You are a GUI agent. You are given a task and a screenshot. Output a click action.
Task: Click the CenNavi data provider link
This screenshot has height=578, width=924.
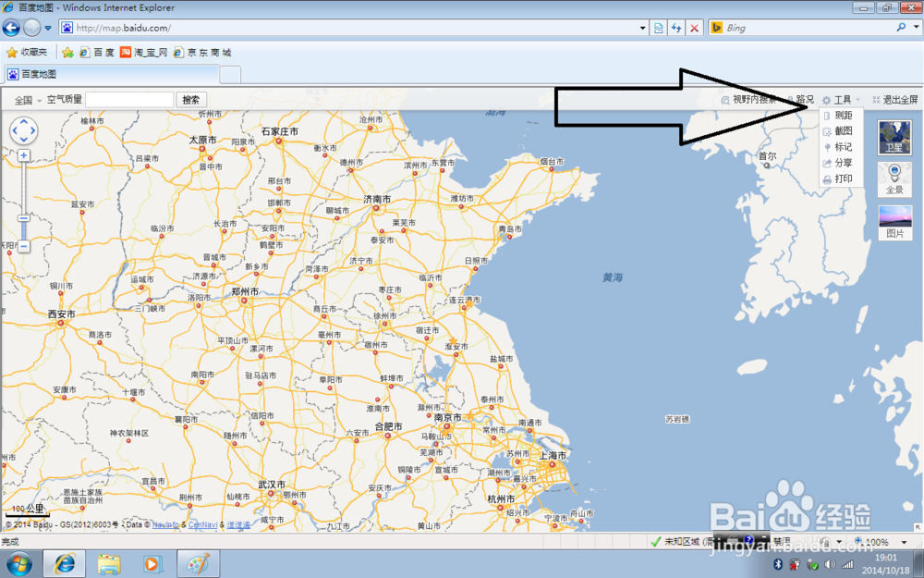[x=202, y=525]
